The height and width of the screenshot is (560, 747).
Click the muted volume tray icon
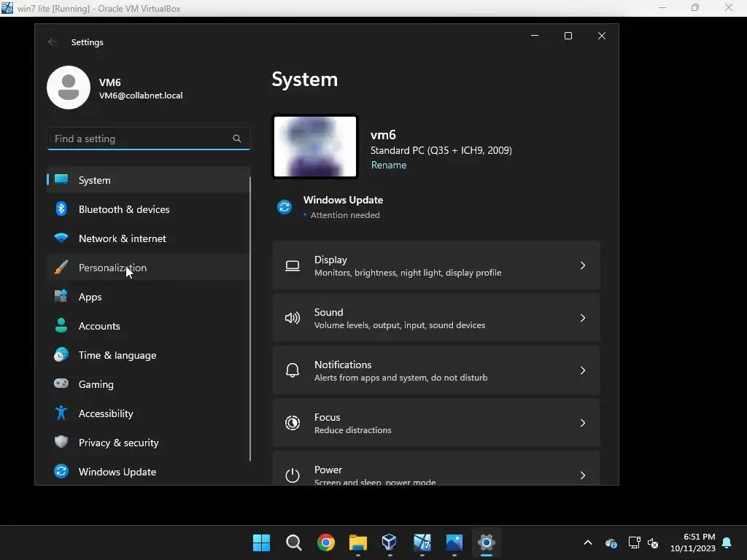point(653,542)
